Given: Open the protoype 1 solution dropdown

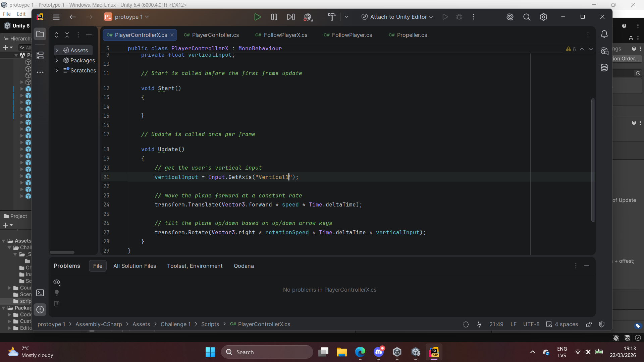Looking at the screenshot, I should coord(127,17).
